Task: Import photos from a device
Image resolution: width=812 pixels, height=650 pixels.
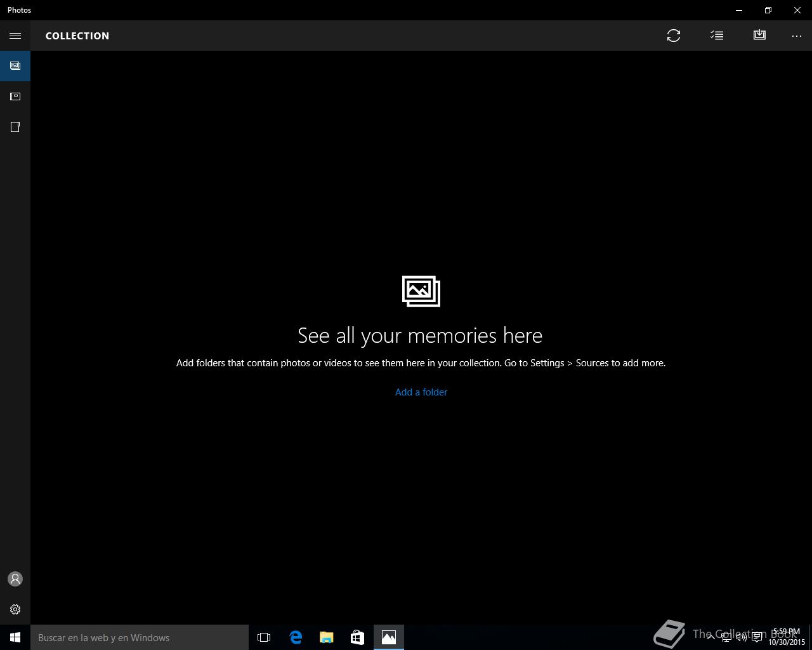Action: 759,36
